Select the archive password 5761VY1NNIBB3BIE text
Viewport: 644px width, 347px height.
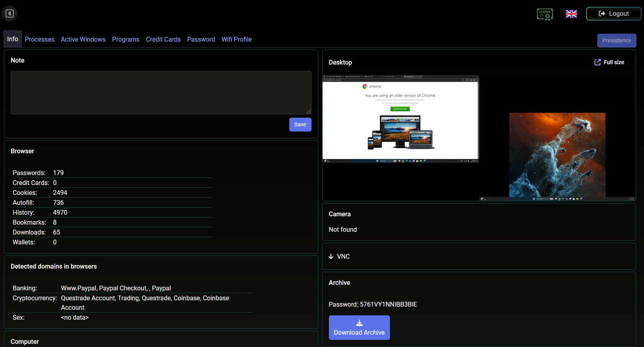pos(388,304)
